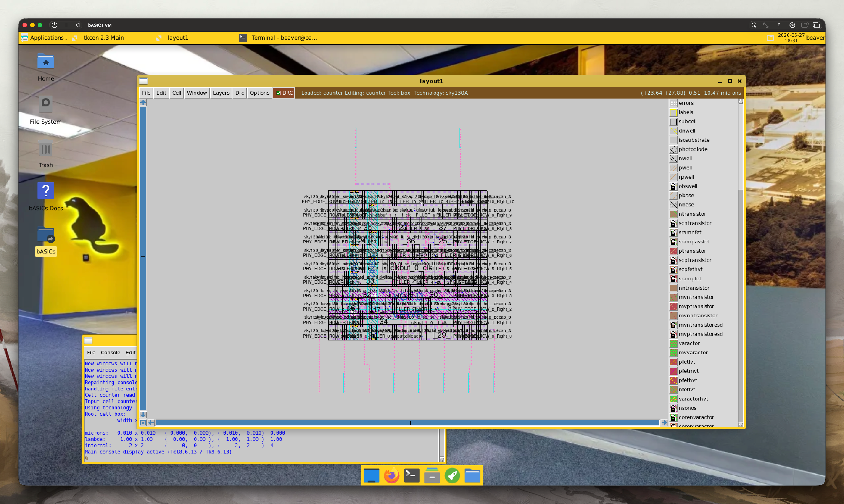
Task: Select the isosubstrate layer icon
Action: 673,140
